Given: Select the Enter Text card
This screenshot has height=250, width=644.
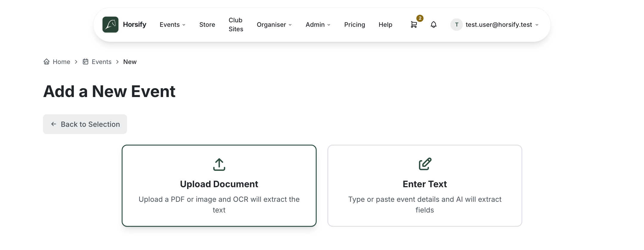Looking at the screenshot, I should tap(425, 186).
